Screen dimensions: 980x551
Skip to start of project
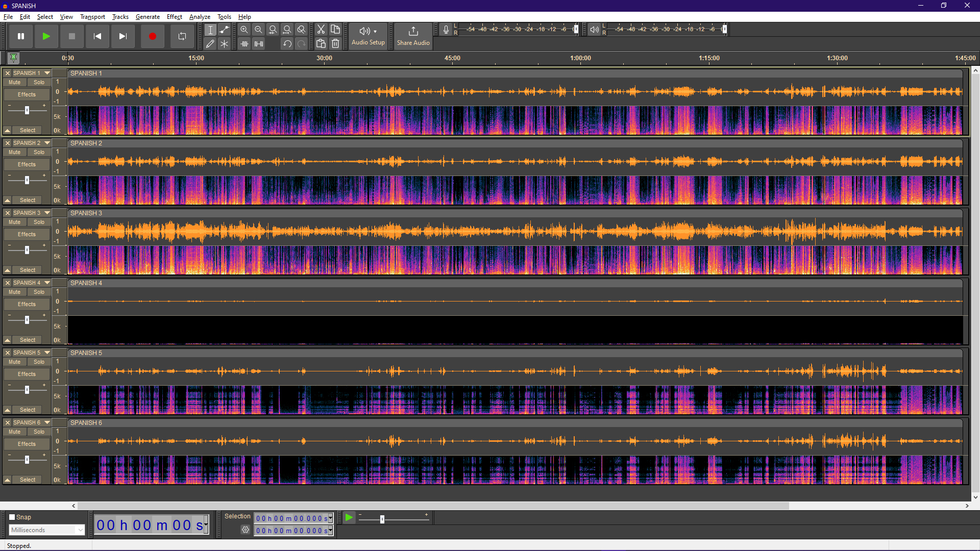[97, 36]
